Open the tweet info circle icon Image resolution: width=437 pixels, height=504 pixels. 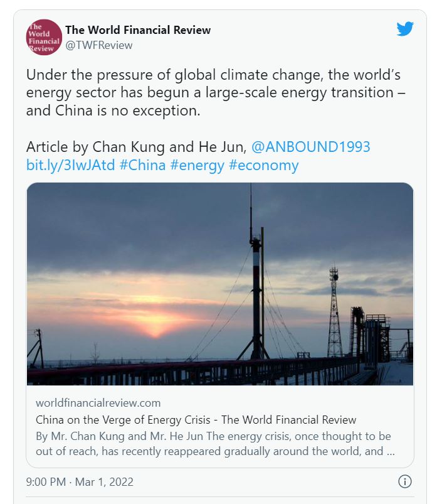tap(404, 481)
